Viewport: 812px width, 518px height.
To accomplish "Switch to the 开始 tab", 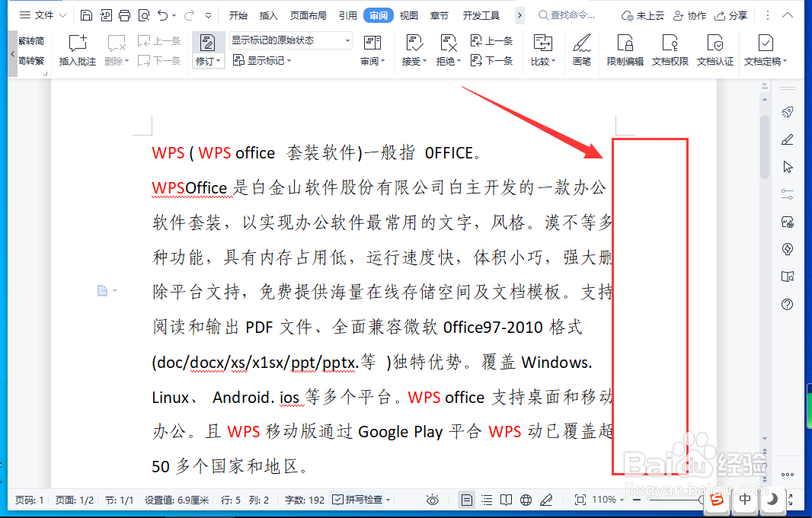I will 238,15.
